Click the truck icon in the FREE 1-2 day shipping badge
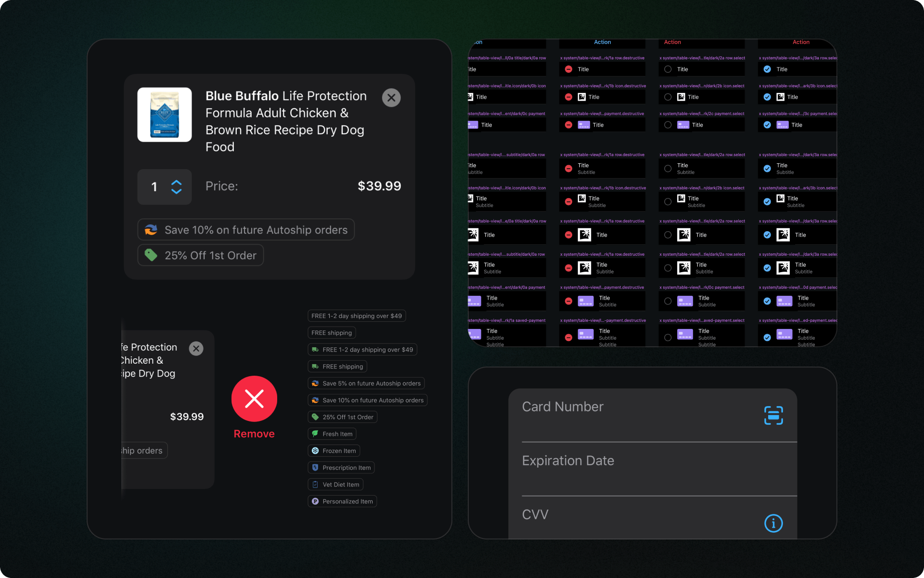Screen dimensions: 924x578 tap(315, 350)
